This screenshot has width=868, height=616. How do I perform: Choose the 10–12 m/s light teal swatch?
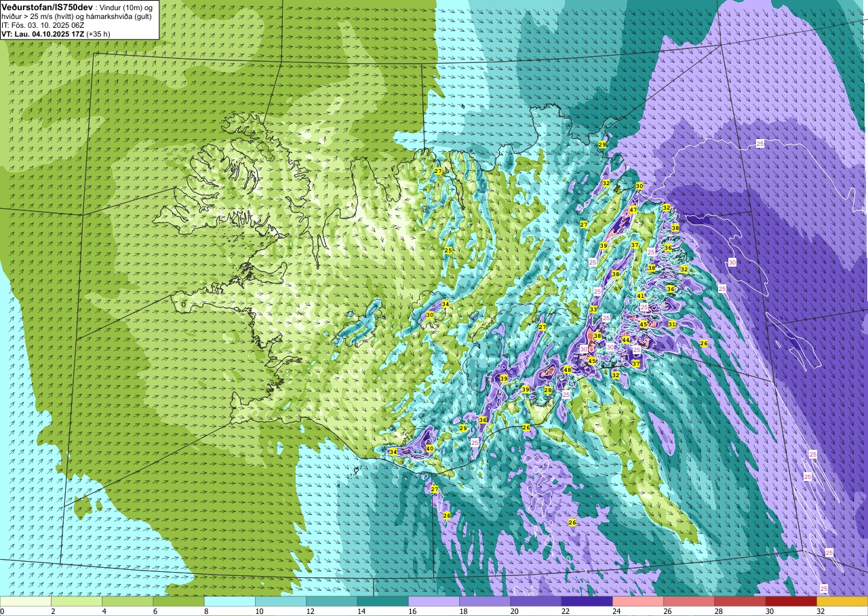tap(281, 601)
